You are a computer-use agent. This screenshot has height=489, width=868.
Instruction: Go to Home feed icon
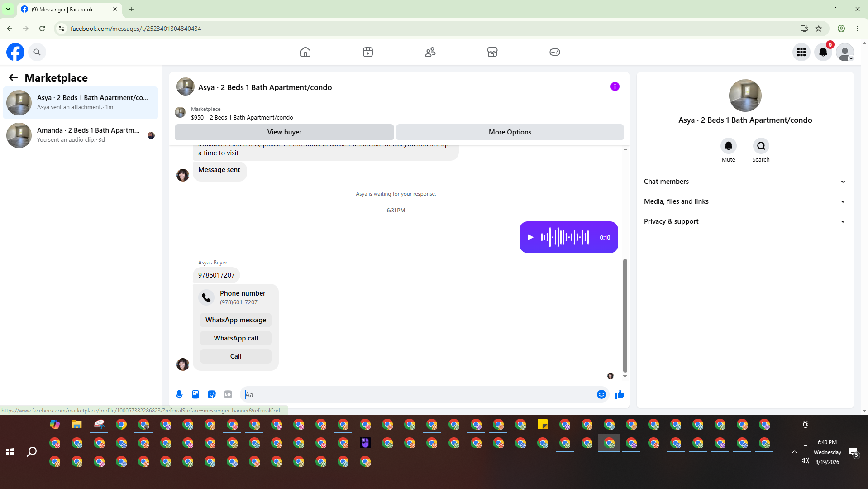pyautogui.click(x=305, y=52)
